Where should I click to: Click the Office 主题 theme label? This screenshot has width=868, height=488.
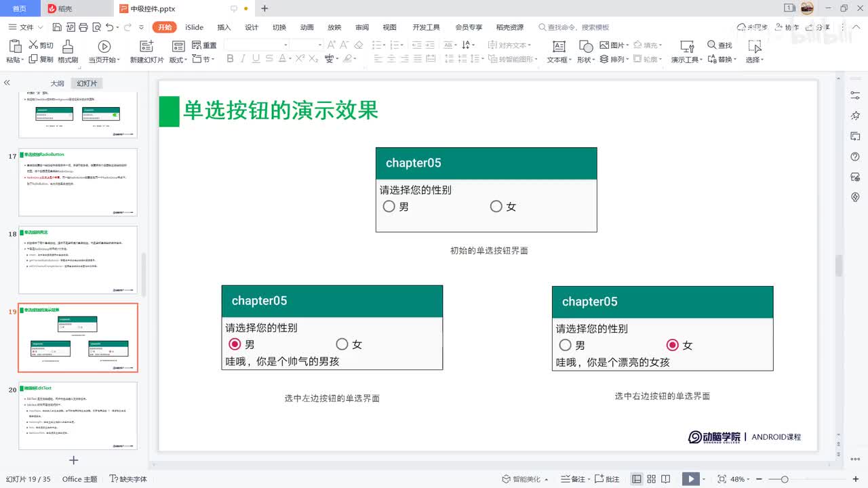80,479
